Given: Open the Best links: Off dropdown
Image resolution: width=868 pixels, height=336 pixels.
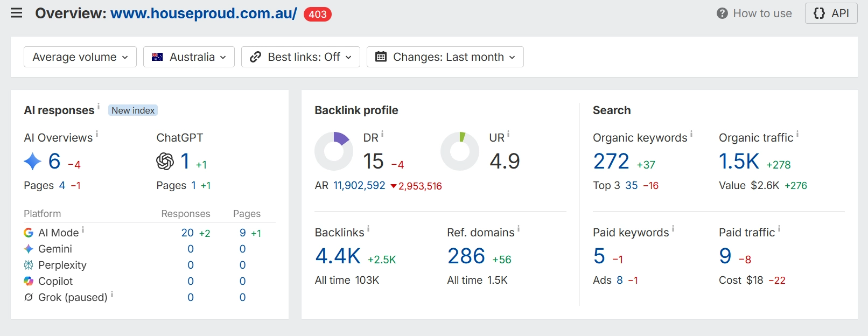Looking at the screenshot, I should click(x=300, y=57).
